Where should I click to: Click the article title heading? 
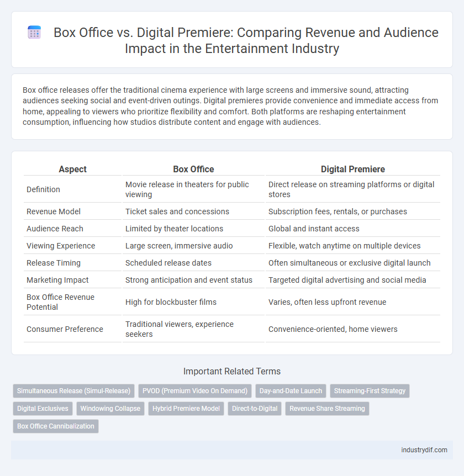click(246, 40)
